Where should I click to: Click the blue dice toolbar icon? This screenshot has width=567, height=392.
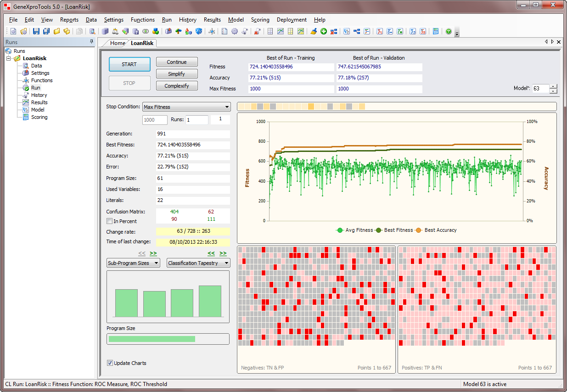(198, 31)
